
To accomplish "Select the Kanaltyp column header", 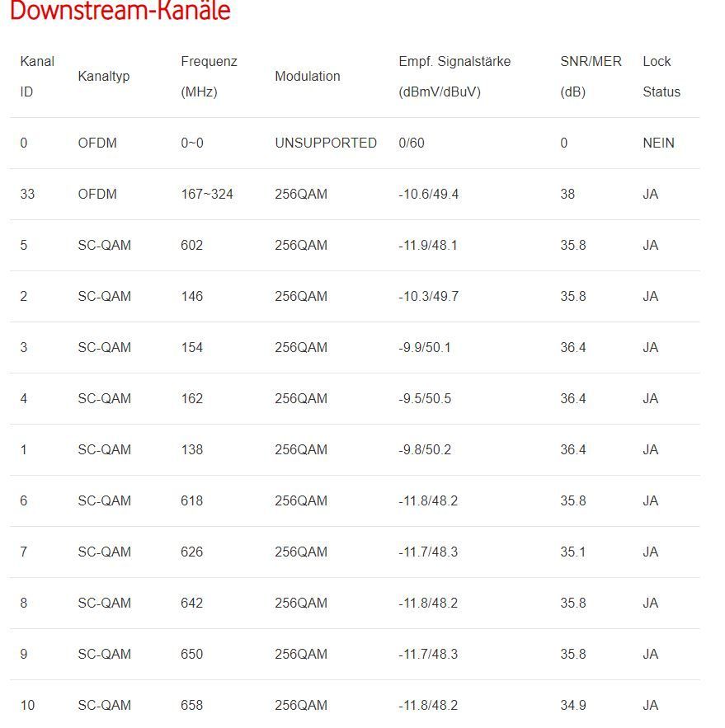I will pos(104,76).
